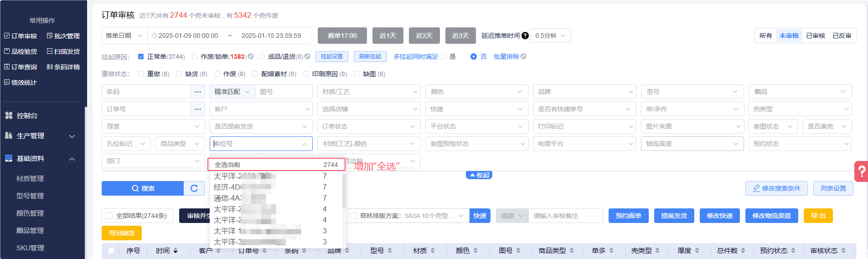Switch to 已审核 tab
The height and width of the screenshot is (259, 868).
(816, 36)
